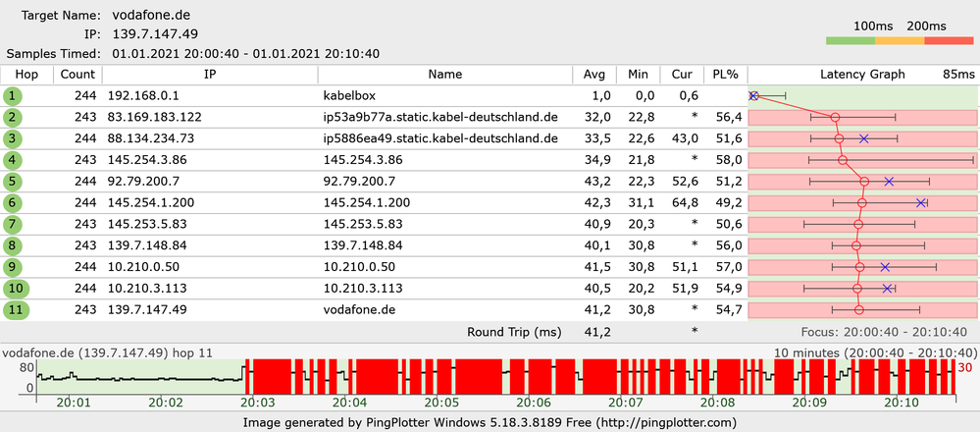This screenshot has height=432, width=980.
Task: Select hop 7 number badge
Action: coord(13,225)
